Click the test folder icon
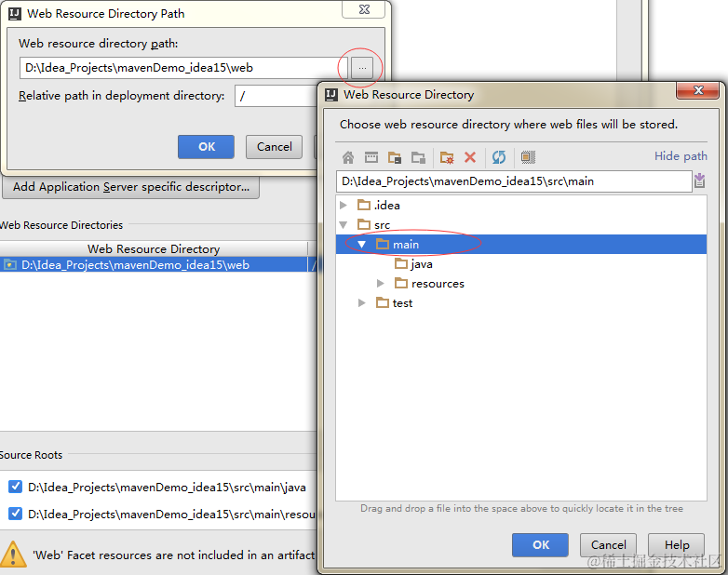The image size is (728, 575). click(x=382, y=302)
